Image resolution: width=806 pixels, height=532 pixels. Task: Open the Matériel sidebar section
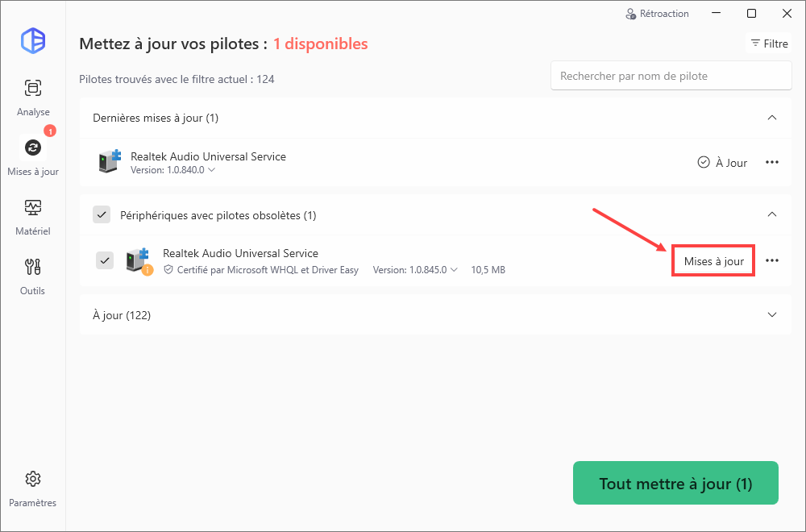pyautogui.click(x=33, y=217)
